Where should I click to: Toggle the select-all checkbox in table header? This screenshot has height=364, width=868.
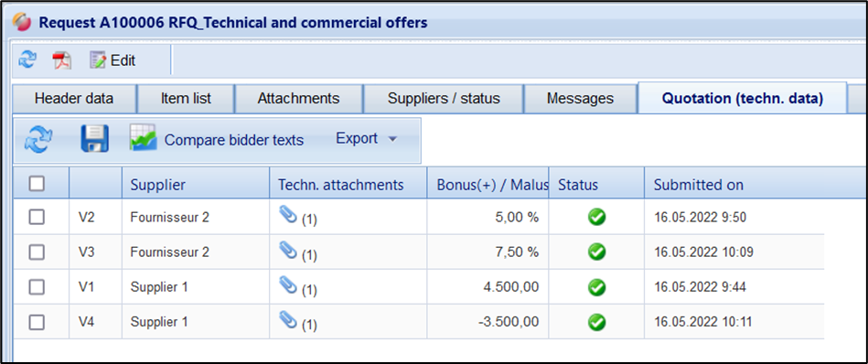tap(37, 184)
